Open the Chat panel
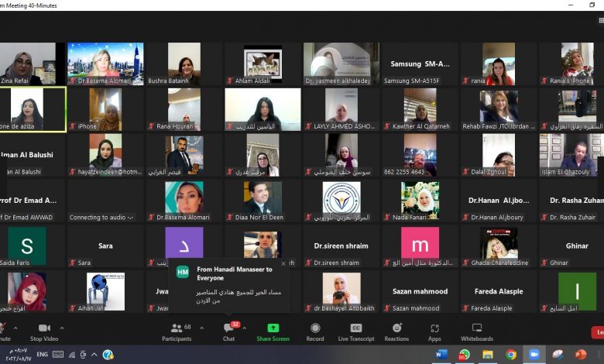604x364 pixels. 228,328
